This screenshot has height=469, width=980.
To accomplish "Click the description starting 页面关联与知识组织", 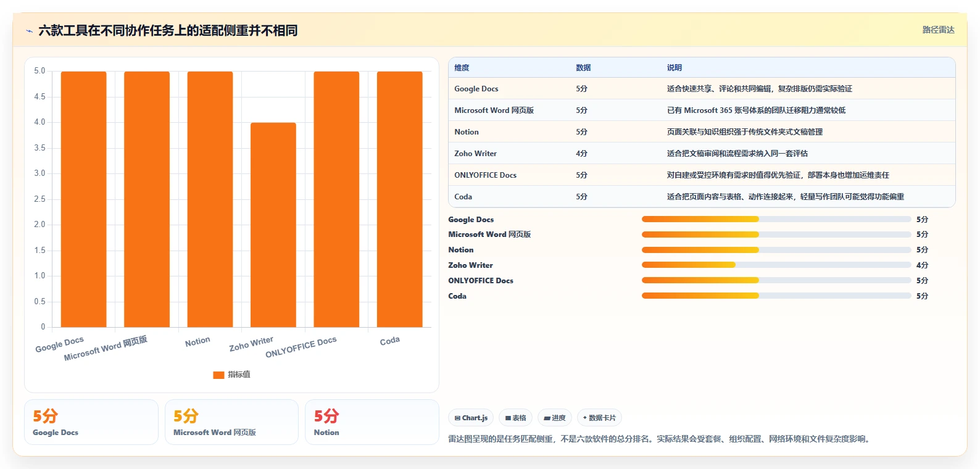I will click(x=745, y=132).
